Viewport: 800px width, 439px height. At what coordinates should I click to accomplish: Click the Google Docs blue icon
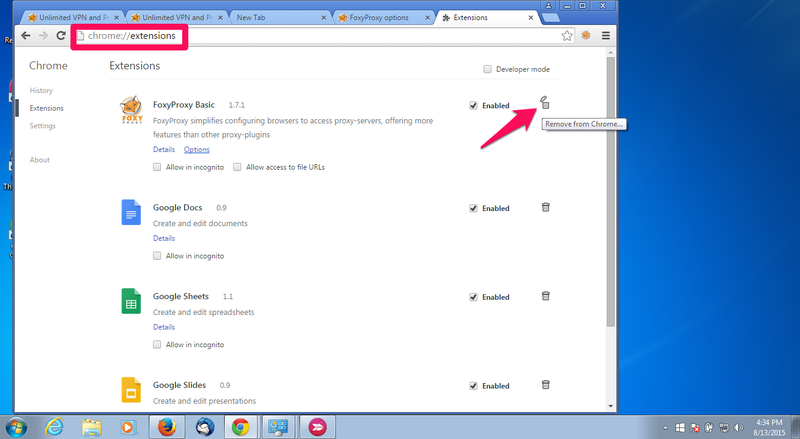[x=131, y=212]
